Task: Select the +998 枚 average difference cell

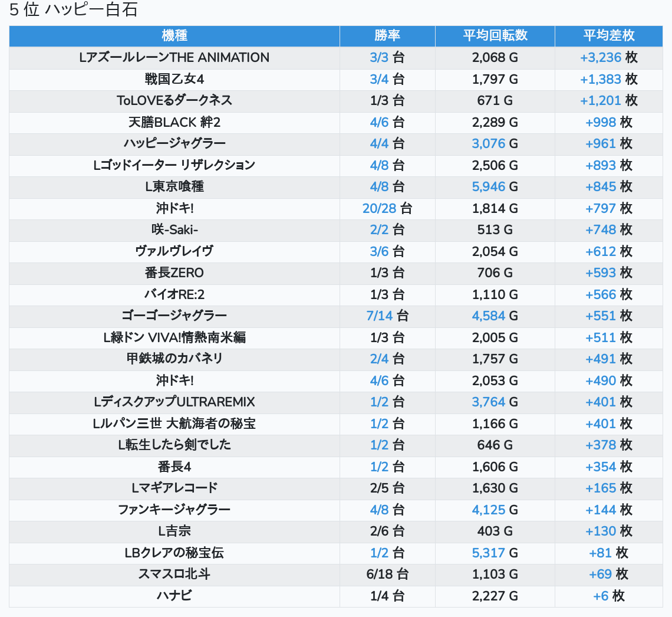Action: click(608, 122)
